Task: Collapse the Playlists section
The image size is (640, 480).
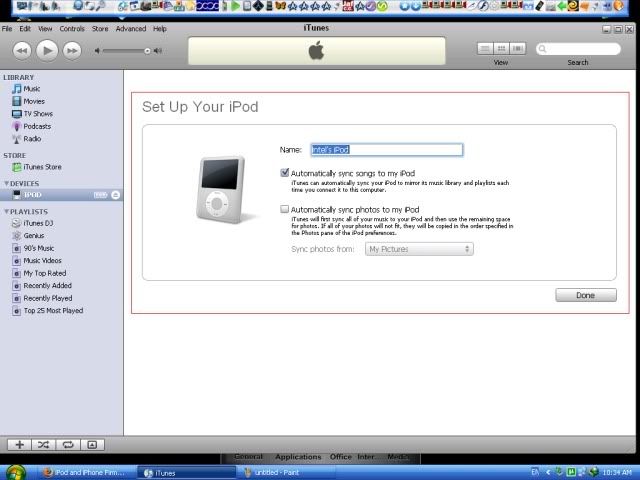Action: (x=5, y=212)
